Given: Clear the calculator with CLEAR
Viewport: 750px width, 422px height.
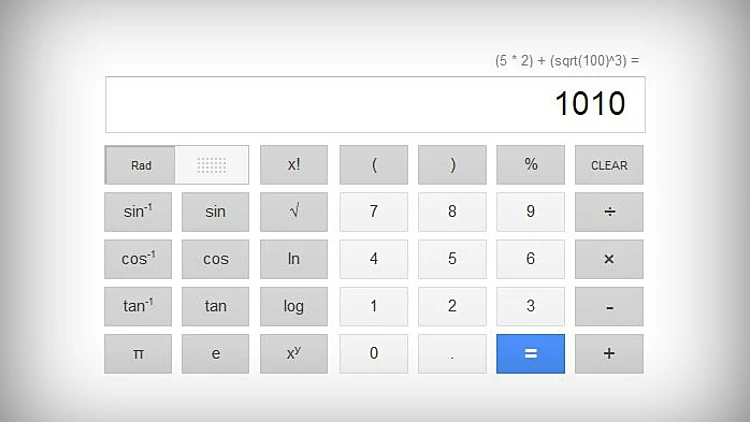Looking at the screenshot, I should (609, 165).
